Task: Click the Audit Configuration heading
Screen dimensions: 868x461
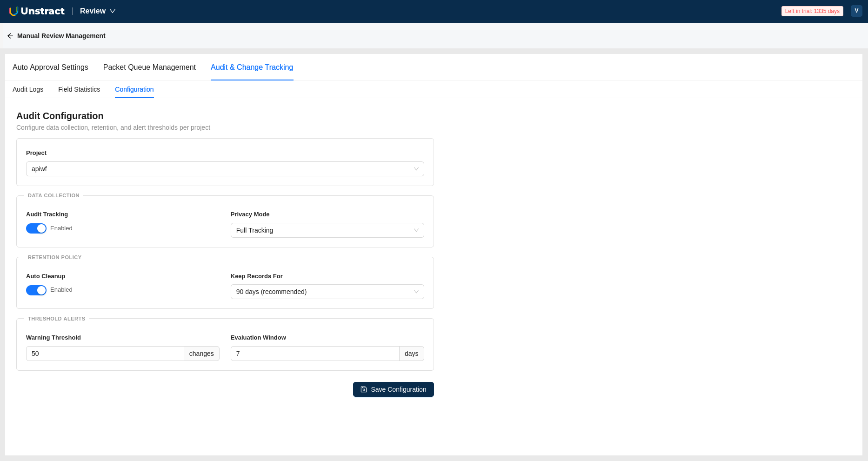Action: click(60, 116)
